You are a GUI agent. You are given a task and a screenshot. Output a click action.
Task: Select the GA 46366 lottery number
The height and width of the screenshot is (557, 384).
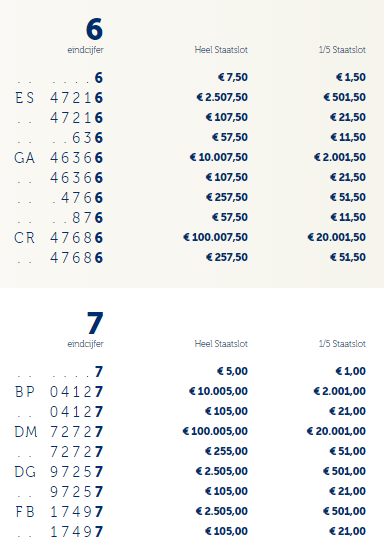pos(59,158)
